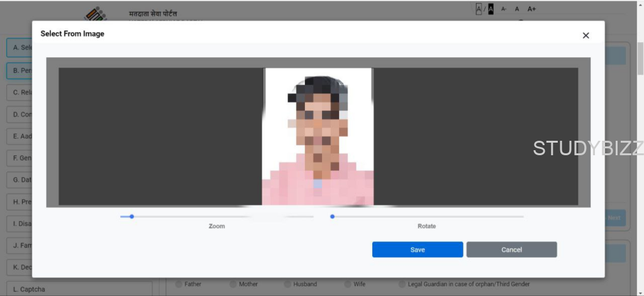Click the Voter Service Portal logo

pyautogui.click(x=96, y=14)
